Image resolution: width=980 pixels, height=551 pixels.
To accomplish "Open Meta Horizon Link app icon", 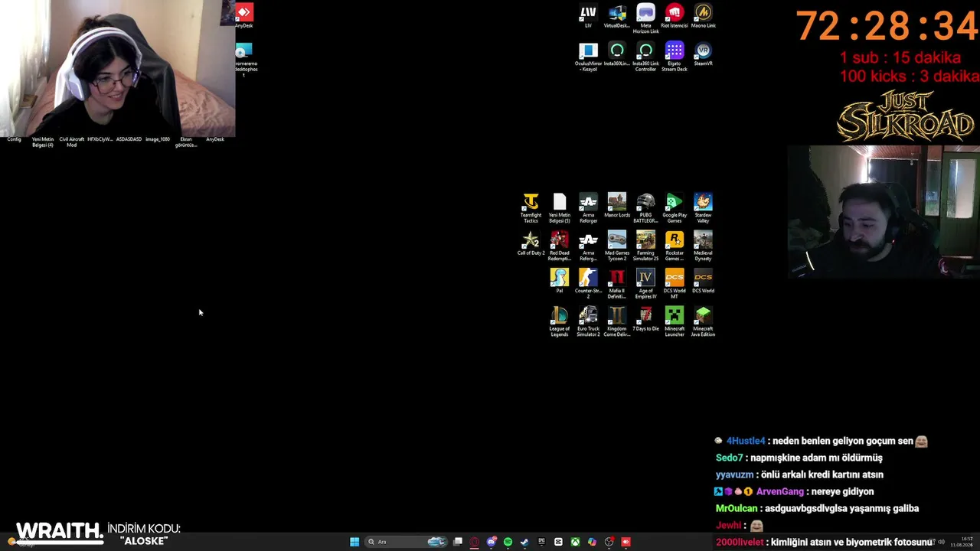I will coord(646,18).
